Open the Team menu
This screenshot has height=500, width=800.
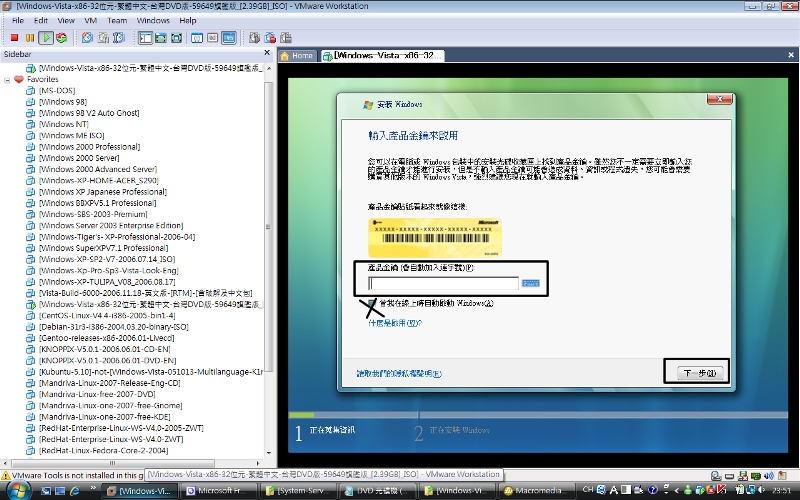(x=117, y=20)
